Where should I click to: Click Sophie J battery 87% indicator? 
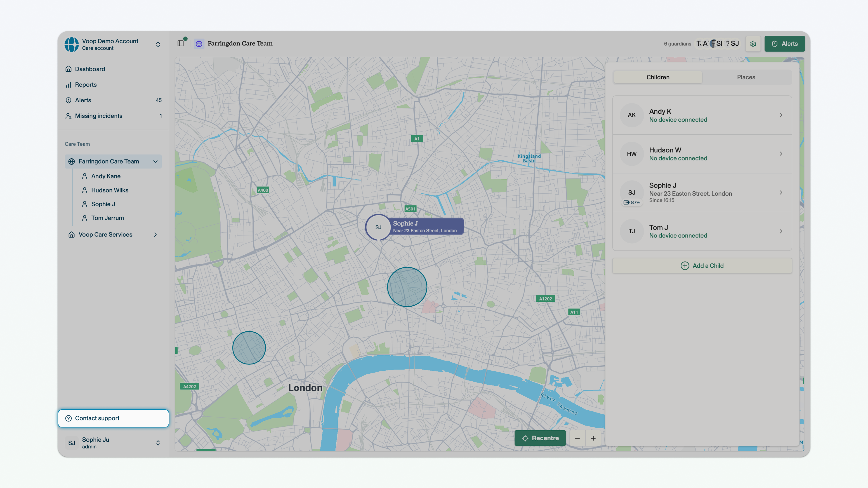pos(632,202)
